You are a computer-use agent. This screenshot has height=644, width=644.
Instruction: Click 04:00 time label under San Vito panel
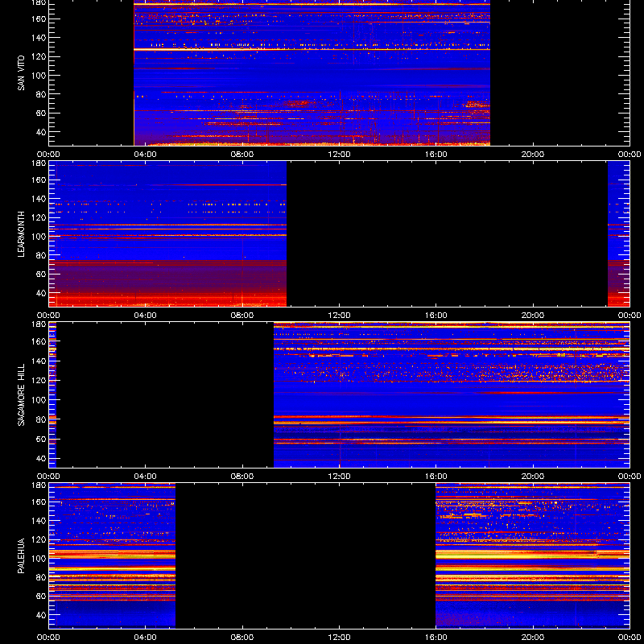[x=146, y=155]
